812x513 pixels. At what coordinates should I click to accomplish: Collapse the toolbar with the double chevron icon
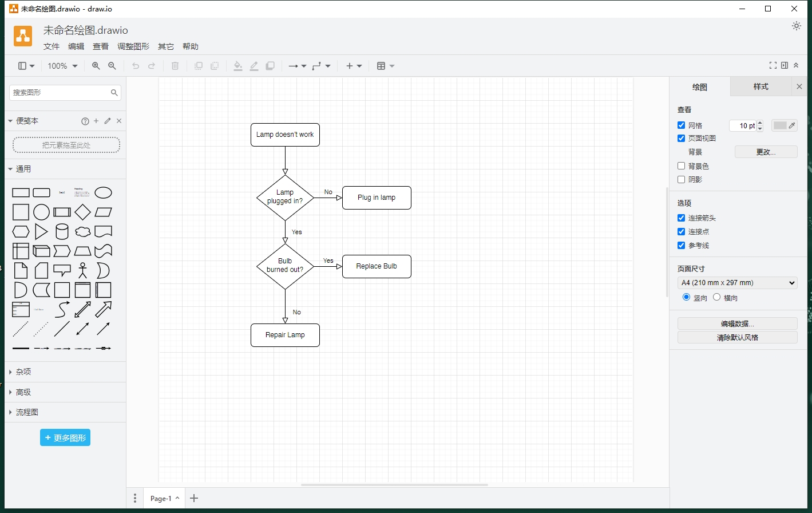coord(796,66)
